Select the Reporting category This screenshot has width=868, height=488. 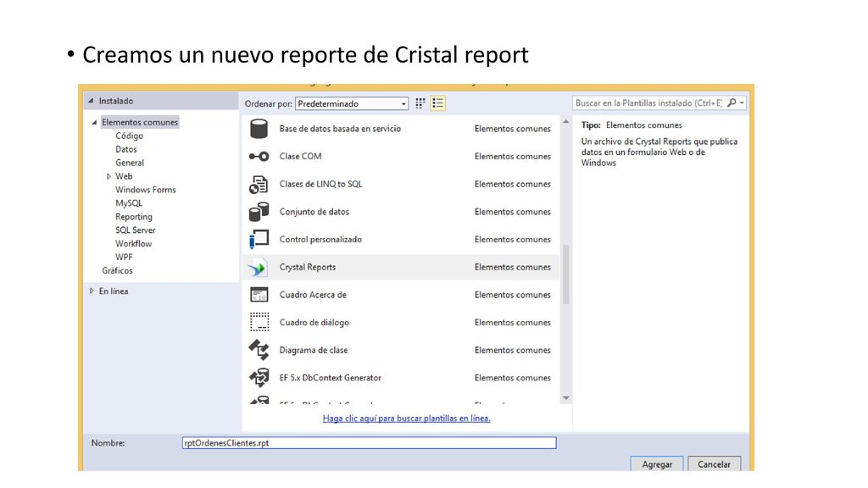click(x=134, y=217)
